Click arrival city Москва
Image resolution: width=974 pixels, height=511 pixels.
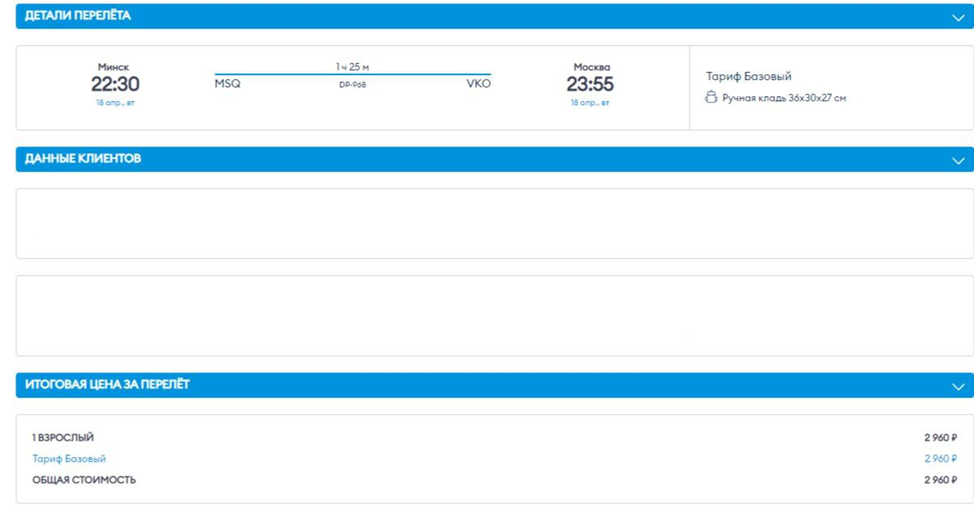(591, 66)
